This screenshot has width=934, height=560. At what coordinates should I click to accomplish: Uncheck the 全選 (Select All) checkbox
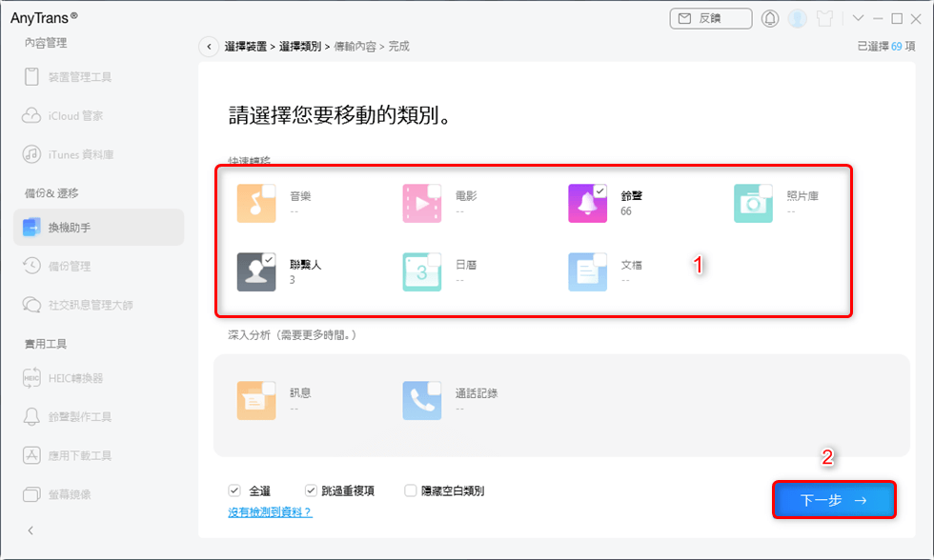pos(234,490)
